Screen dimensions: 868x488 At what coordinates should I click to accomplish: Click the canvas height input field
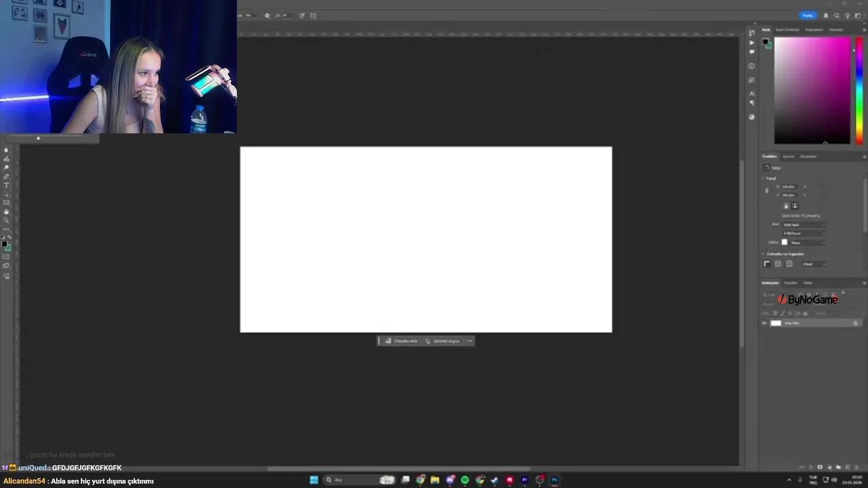(789, 195)
